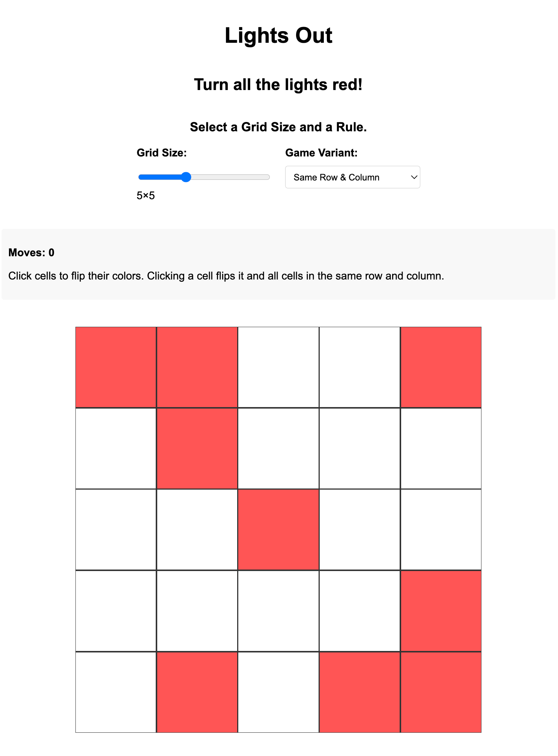558x756 pixels.
Task: Flip white cell in bottom row, column three
Action: pos(278,692)
